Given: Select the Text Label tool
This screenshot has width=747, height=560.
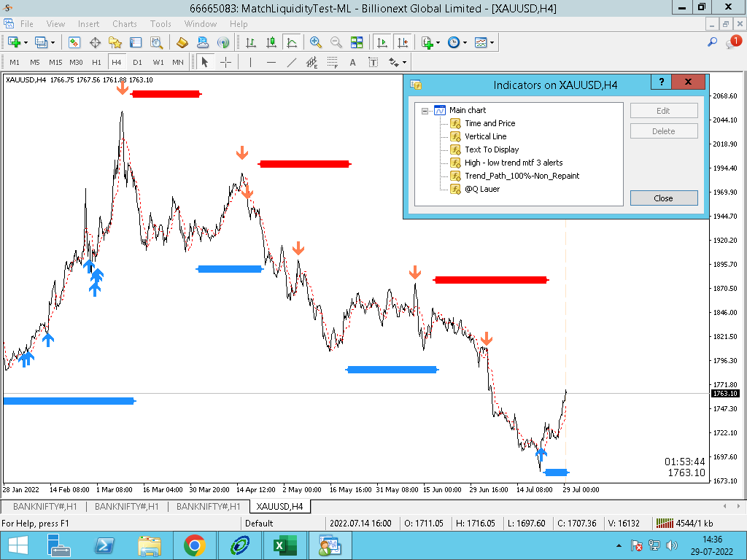Looking at the screenshot, I should [x=373, y=63].
